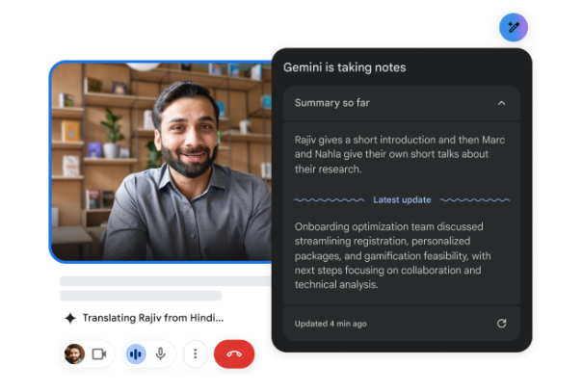Image resolution: width=582 pixels, height=392 pixels.
Task: Click the Gemini is taking notes title
Action: pyautogui.click(x=344, y=67)
